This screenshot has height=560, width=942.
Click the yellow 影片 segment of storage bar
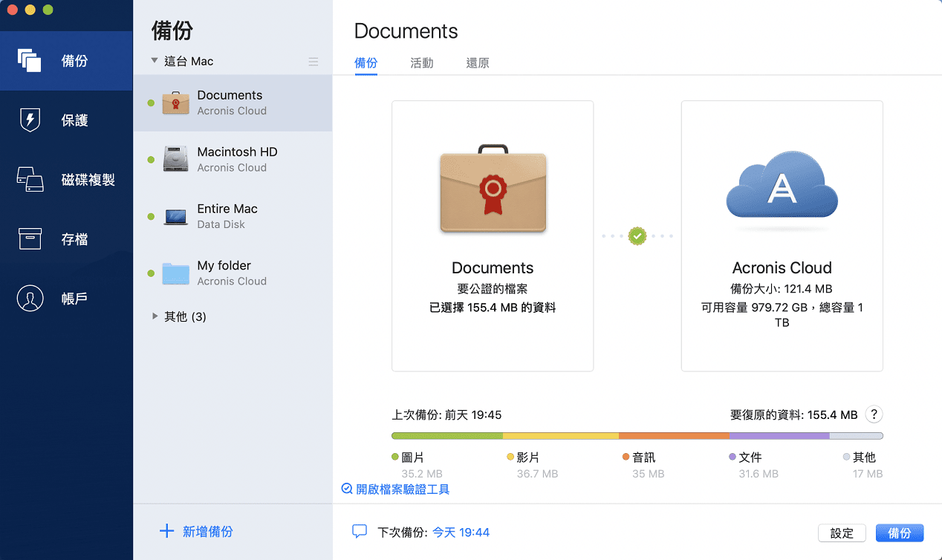pyautogui.click(x=561, y=436)
